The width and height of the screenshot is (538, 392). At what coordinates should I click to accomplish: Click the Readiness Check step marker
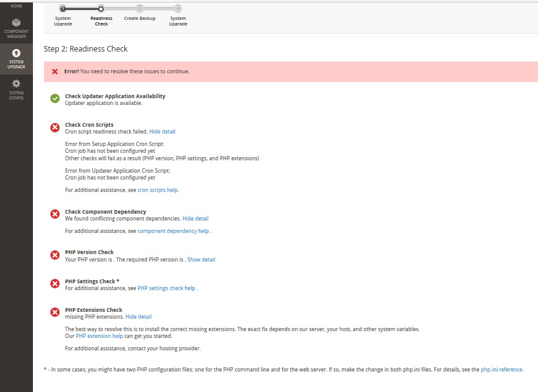(x=101, y=9)
